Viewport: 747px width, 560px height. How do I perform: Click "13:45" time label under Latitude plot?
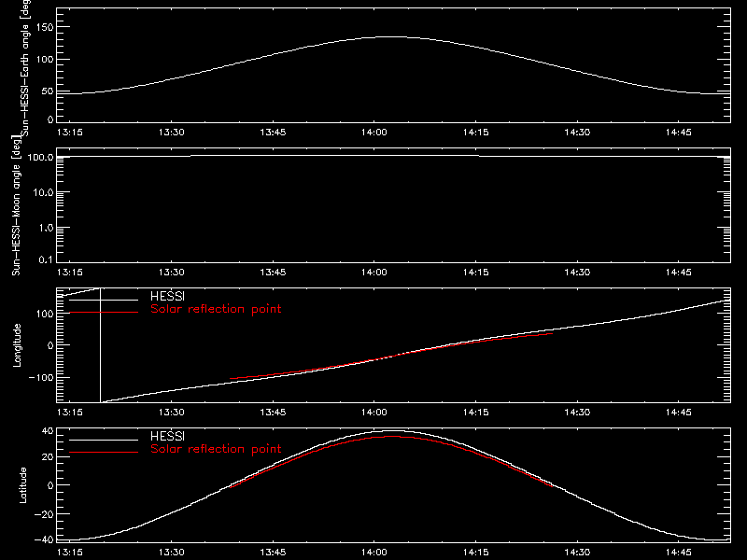(x=273, y=553)
